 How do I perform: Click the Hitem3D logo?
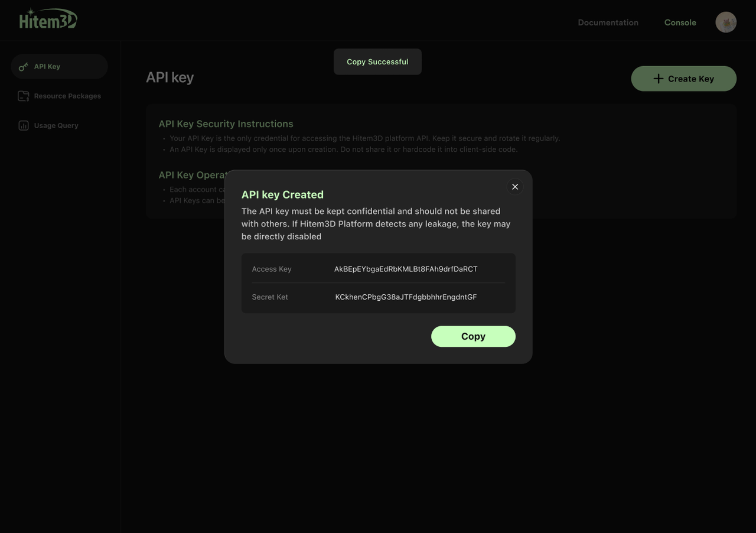click(x=48, y=19)
